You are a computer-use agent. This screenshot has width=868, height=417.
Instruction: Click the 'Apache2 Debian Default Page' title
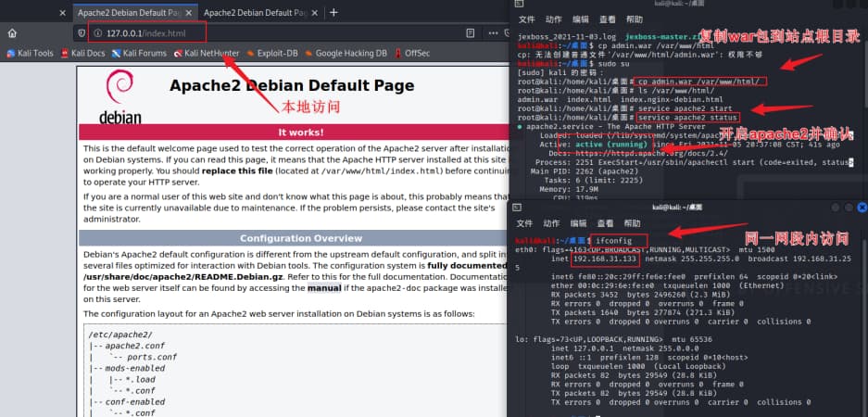292,85
